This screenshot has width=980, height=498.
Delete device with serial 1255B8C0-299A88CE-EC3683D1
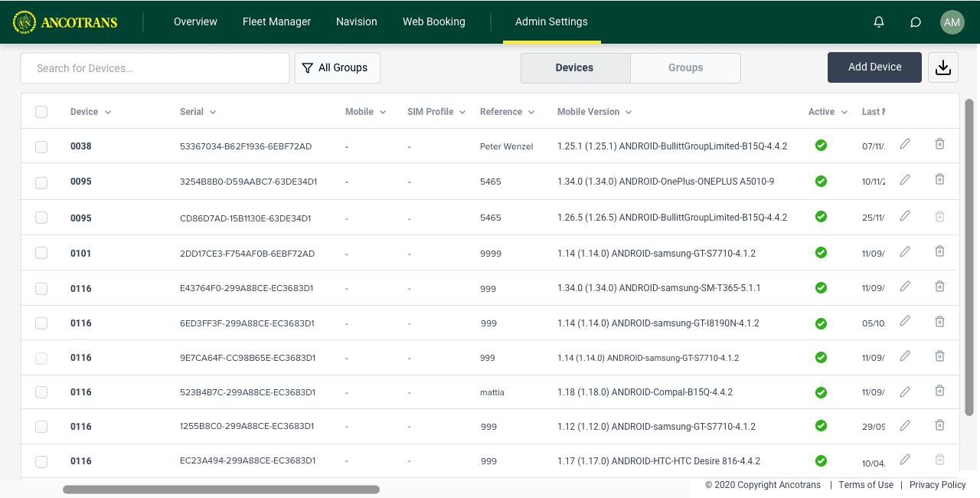pyautogui.click(x=939, y=425)
